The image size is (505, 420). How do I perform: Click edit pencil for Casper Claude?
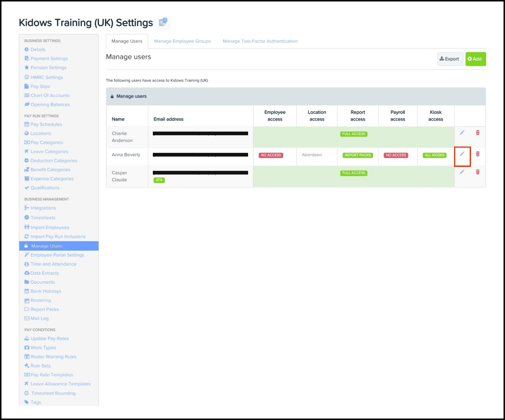tap(462, 172)
